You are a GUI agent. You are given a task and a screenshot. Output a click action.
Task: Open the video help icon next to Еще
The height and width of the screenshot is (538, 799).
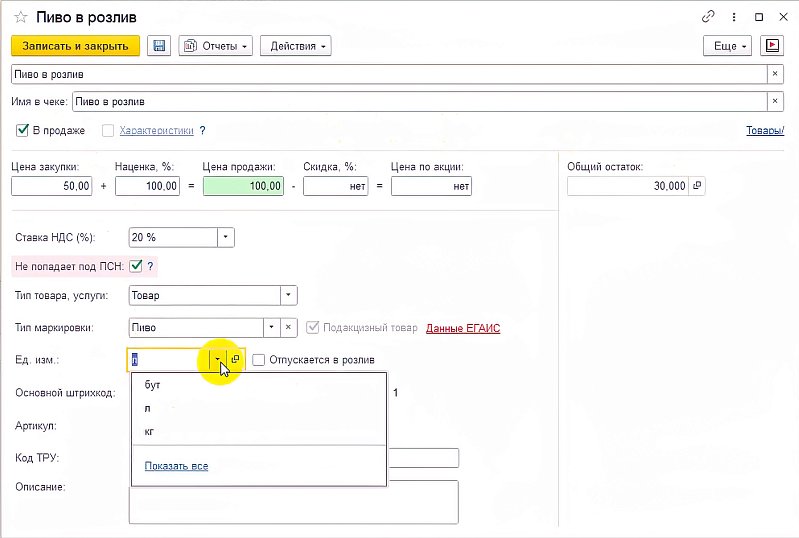pos(772,46)
